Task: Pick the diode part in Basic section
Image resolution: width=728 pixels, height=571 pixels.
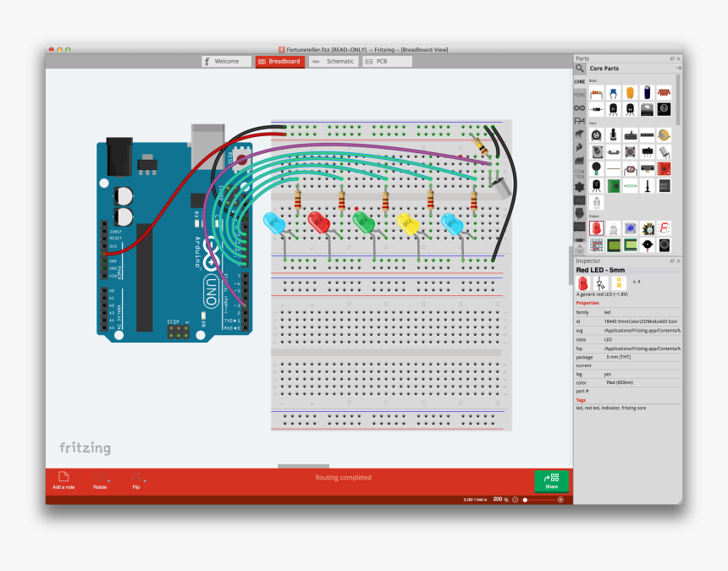Action: coord(596,110)
